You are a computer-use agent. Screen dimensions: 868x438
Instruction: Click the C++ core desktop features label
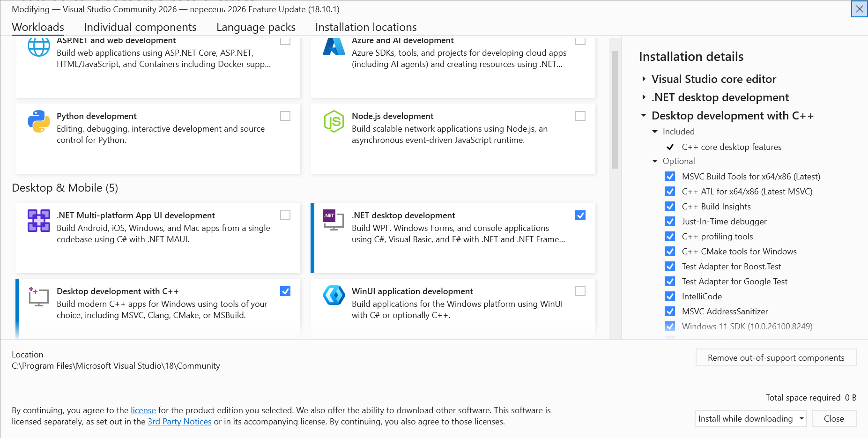tap(732, 147)
